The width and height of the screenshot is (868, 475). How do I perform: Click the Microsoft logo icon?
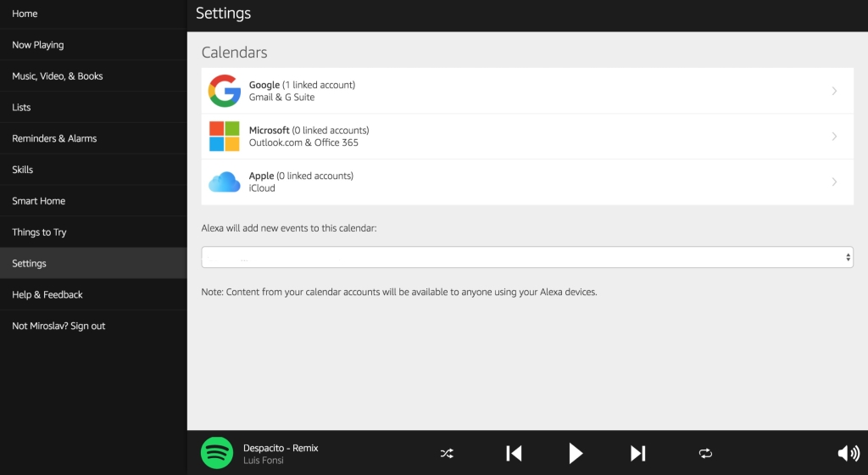point(225,137)
